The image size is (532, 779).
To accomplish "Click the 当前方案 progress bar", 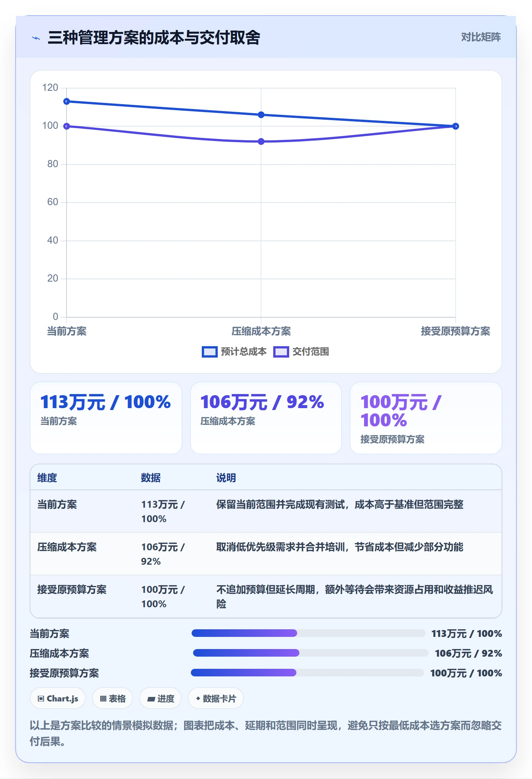I will 308,633.
